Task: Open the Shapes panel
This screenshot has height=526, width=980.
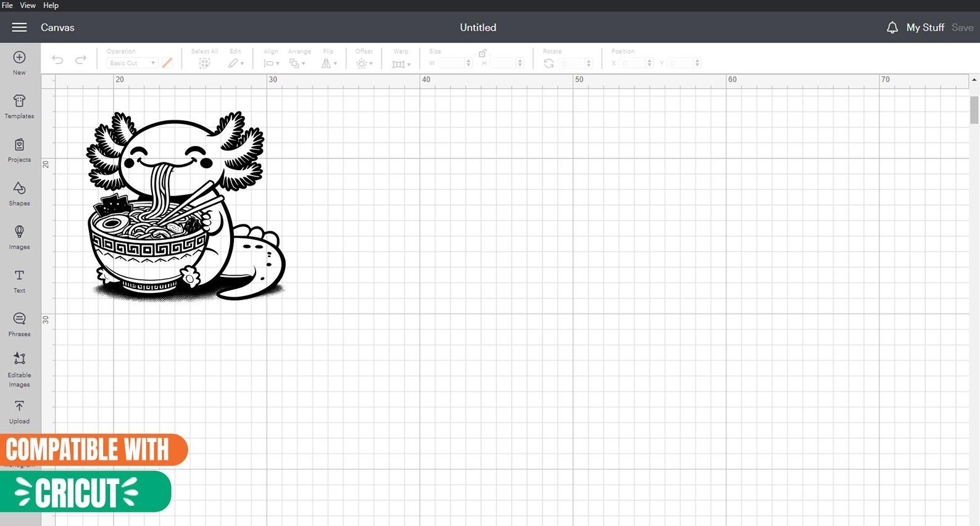Action: pyautogui.click(x=20, y=194)
